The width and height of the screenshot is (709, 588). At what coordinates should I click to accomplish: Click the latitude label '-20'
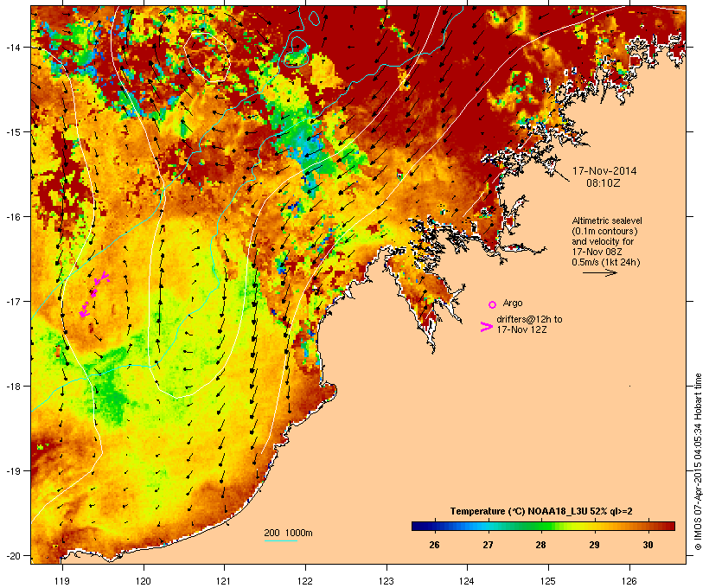click(x=12, y=555)
